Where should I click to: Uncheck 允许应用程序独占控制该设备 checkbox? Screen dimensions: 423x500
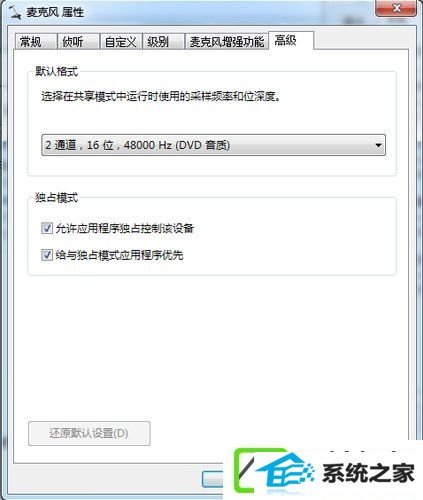click(x=47, y=228)
